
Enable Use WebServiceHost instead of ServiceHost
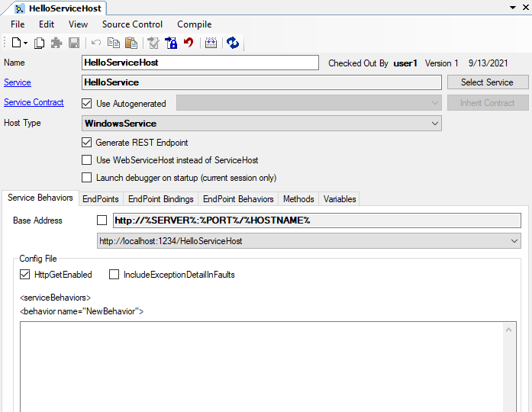pyautogui.click(x=87, y=159)
